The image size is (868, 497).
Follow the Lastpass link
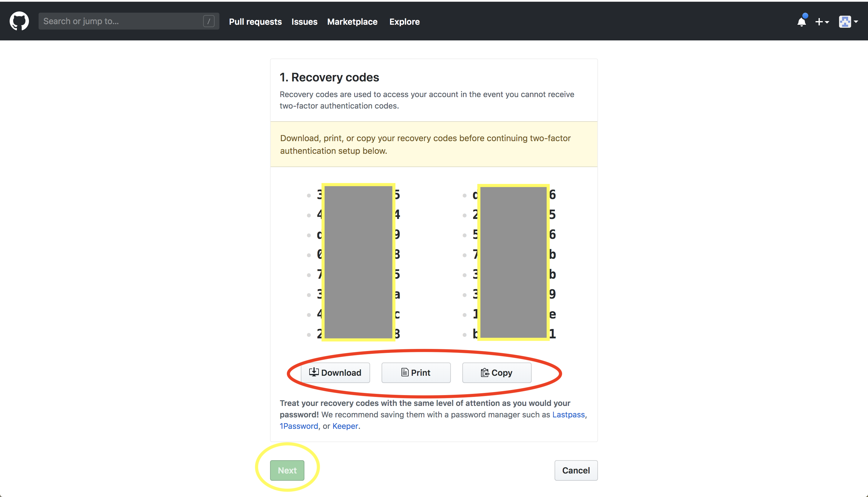[568, 414]
